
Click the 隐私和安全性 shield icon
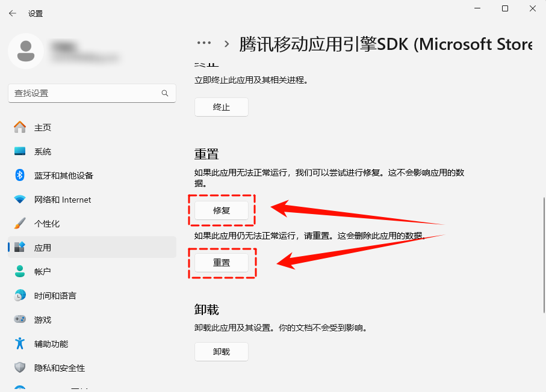tap(20, 367)
